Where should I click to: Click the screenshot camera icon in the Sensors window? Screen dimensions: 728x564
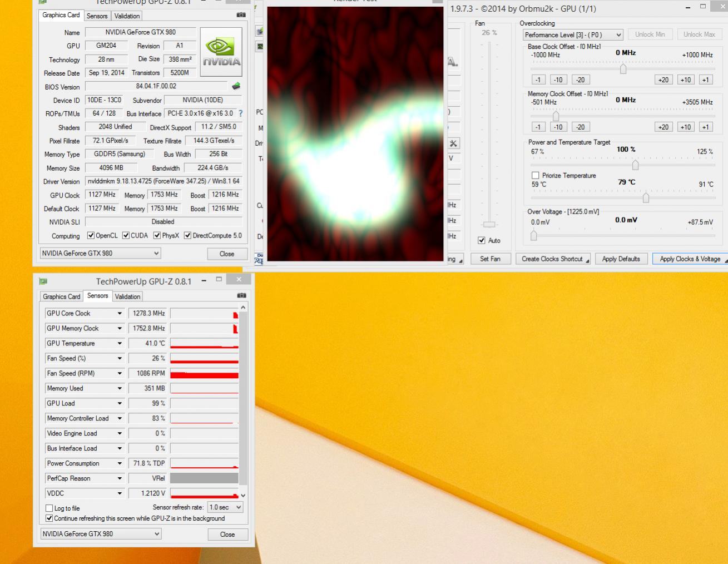[x=241, y=296]
